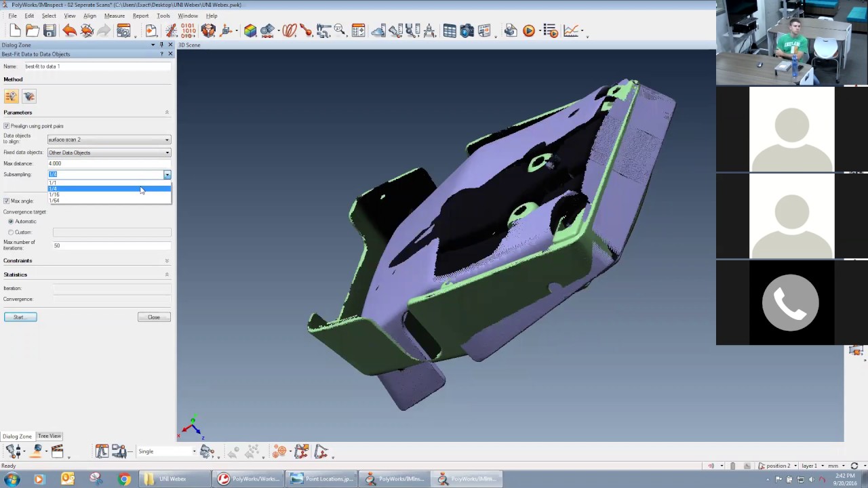The height and width of the screenshot is (488, 868).
Task: Click the red Undo arrow
Action: (x=69, y=30)
